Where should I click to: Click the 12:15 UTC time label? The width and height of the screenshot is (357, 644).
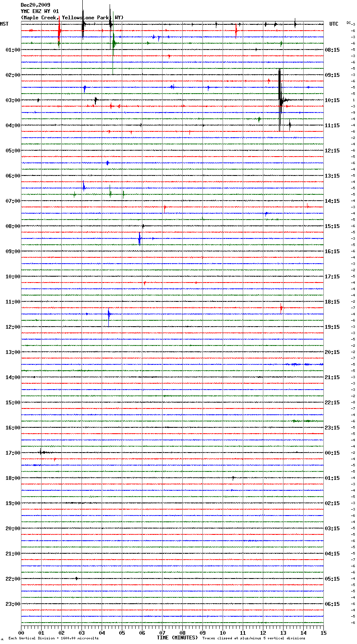click(x=332, y=151)
